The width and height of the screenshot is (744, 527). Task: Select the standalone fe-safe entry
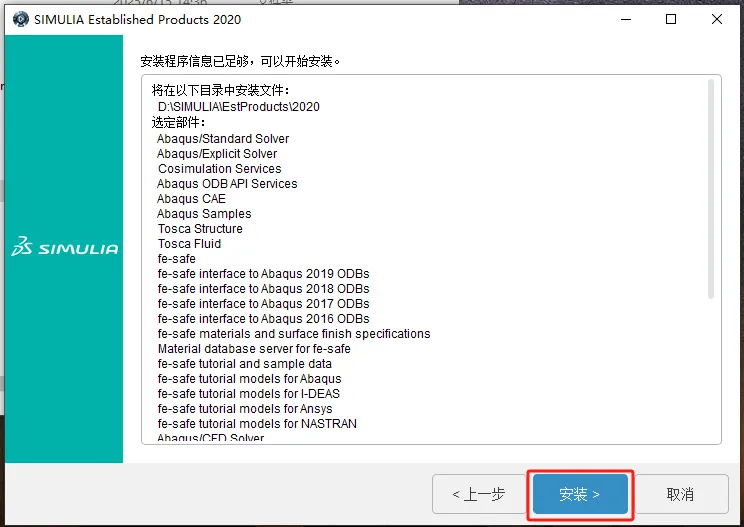tap(177, 259)
